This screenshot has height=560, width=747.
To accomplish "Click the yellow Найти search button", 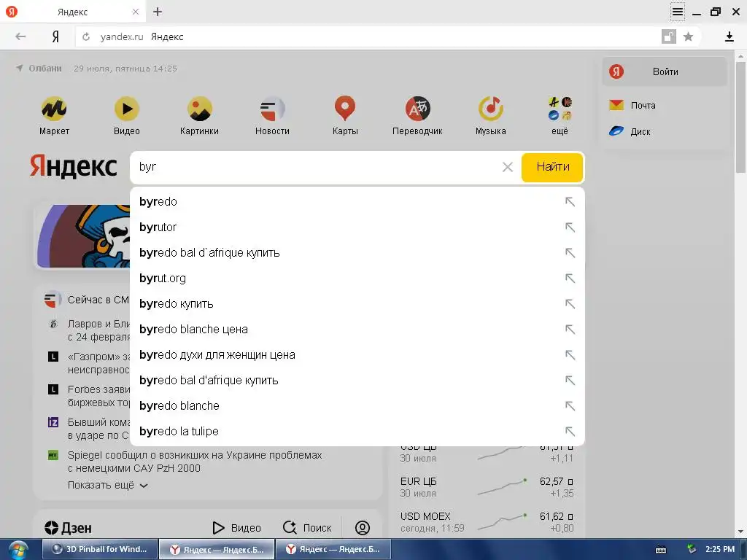I will (552, 167).
